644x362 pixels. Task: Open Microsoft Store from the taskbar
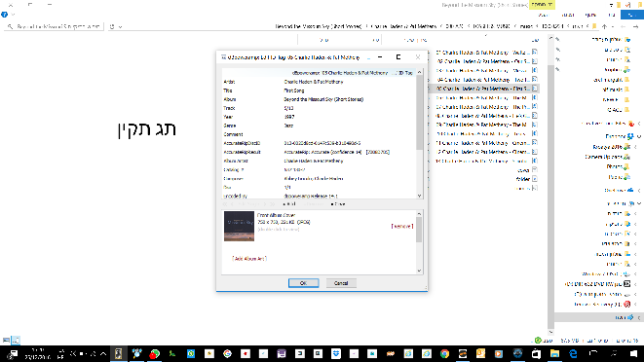537,354
